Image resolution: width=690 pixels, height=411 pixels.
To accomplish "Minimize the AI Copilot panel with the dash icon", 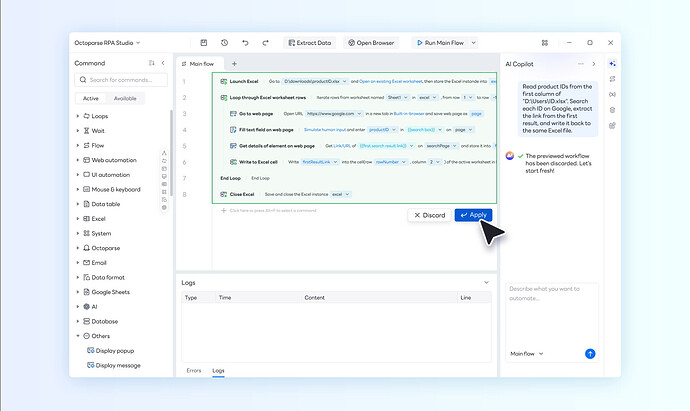I will pyautogui.click(x=581, y=64).
